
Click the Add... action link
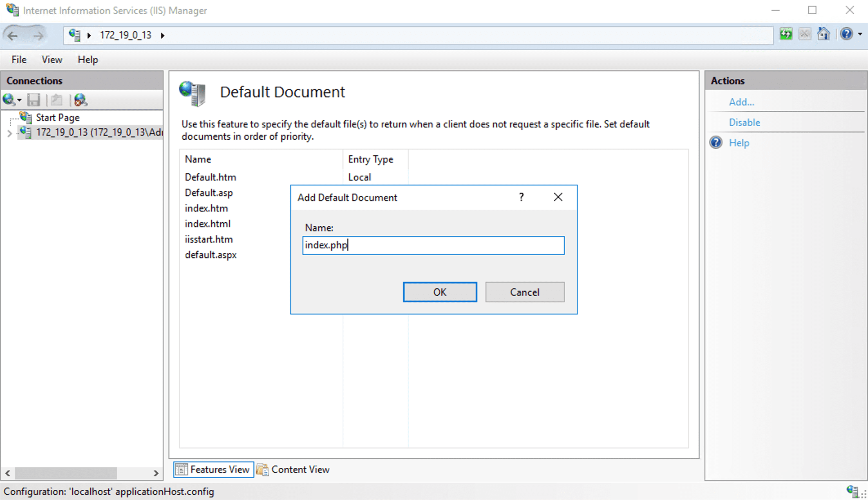click(742, 102)
